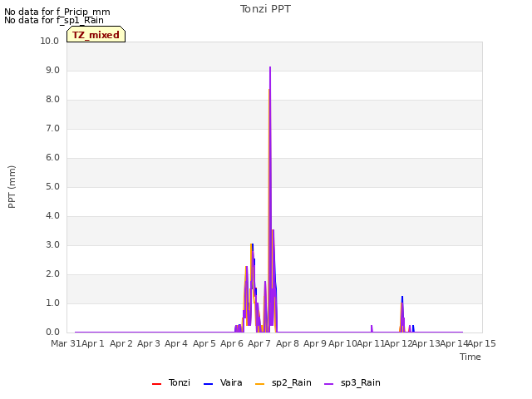Click the 2.0 y-axis tick label
Screen dimensions: 532x399
tap(52, 274)
